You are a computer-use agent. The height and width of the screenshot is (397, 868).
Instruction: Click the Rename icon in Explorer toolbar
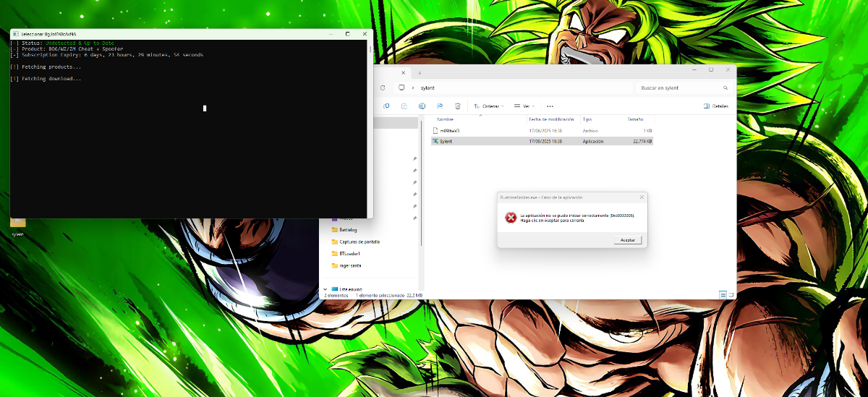pos(422,106)
